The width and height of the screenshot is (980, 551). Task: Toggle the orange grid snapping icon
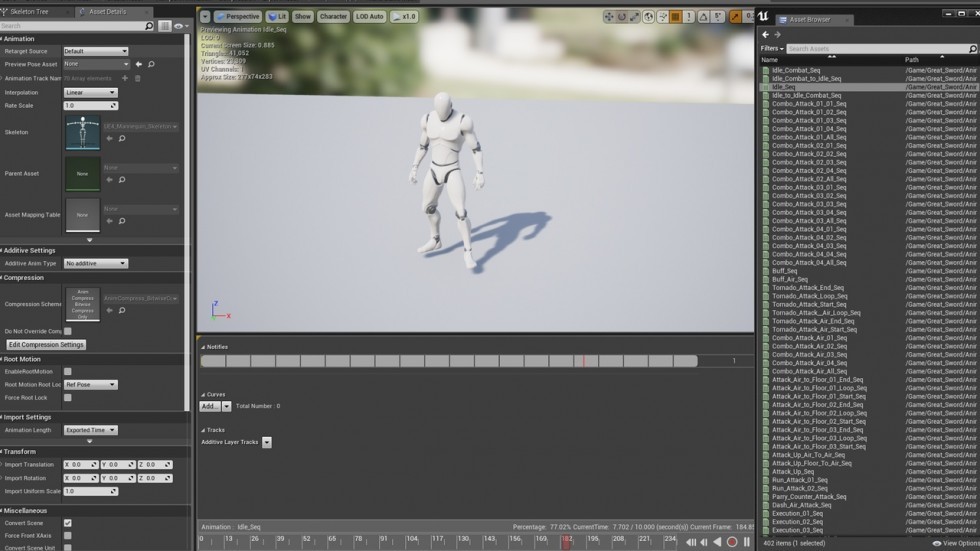pyautogui.click(x=676, y=17)
